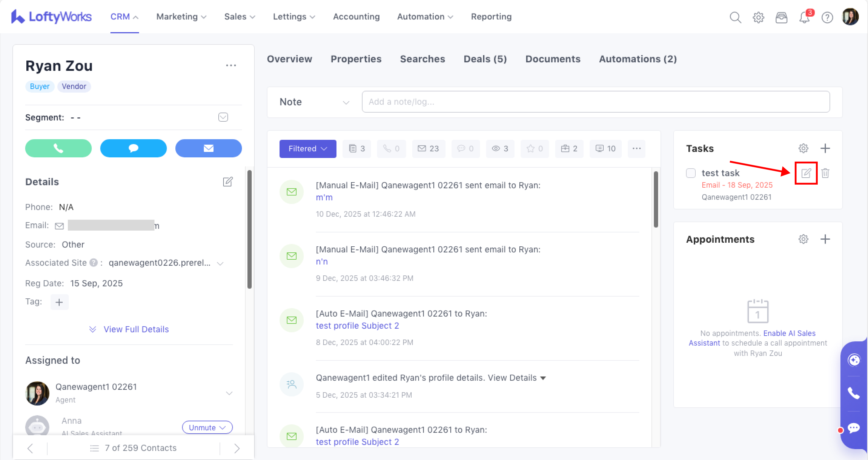Delete test task using trash icon
This screenshot has width=868, height=460.
tap(825, 173)
